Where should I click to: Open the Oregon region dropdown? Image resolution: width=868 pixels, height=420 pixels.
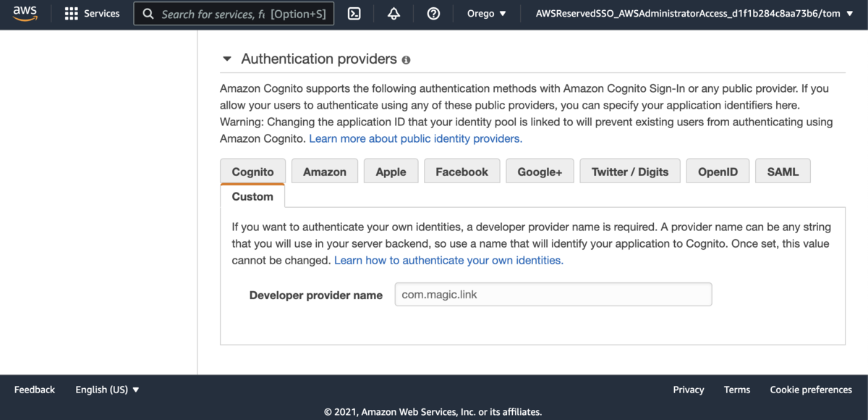coord(487,14)
